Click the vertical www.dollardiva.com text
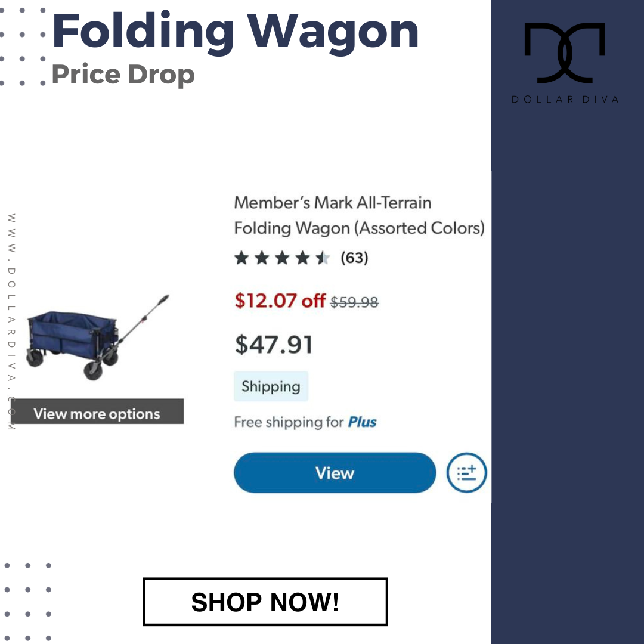 (x=11, y=321)
